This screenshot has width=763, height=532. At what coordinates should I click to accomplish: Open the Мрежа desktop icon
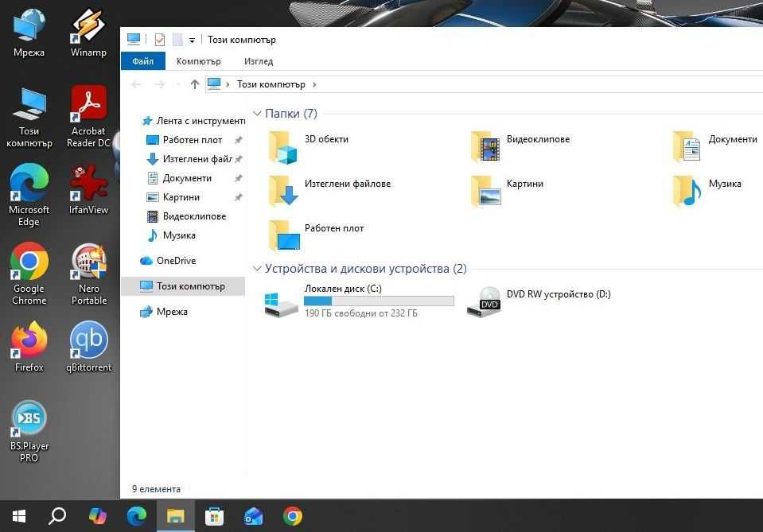pos(29,32)
